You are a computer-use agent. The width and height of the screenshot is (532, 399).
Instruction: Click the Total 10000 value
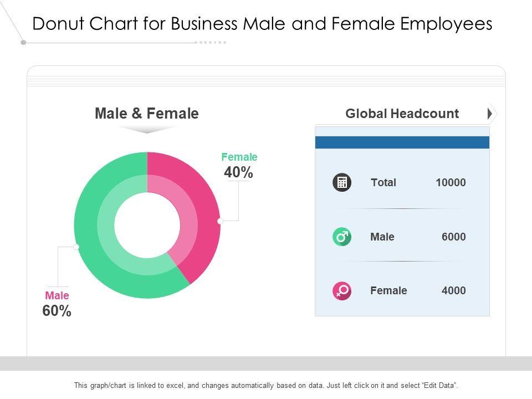point(451,182)
